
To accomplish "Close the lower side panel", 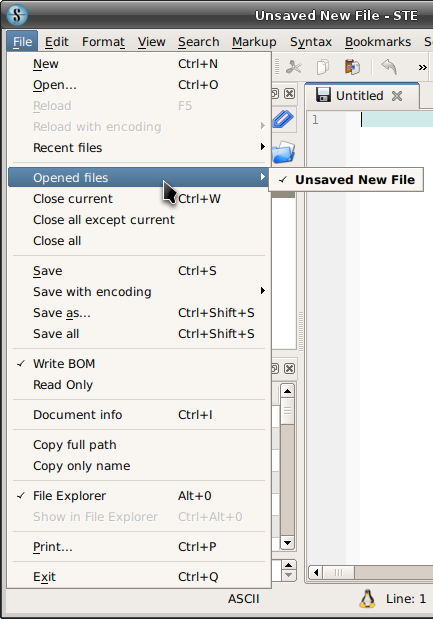I will (x=289, y=368).
